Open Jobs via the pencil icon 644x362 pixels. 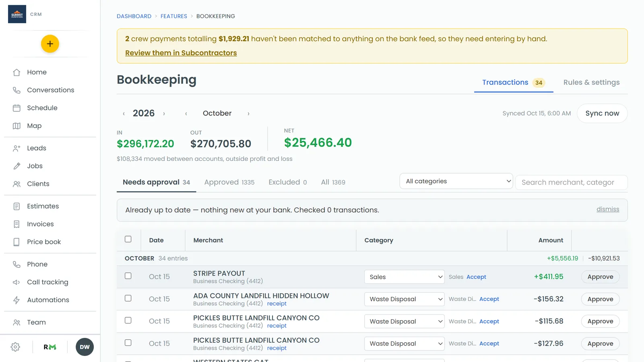click(x=17, y=166)
